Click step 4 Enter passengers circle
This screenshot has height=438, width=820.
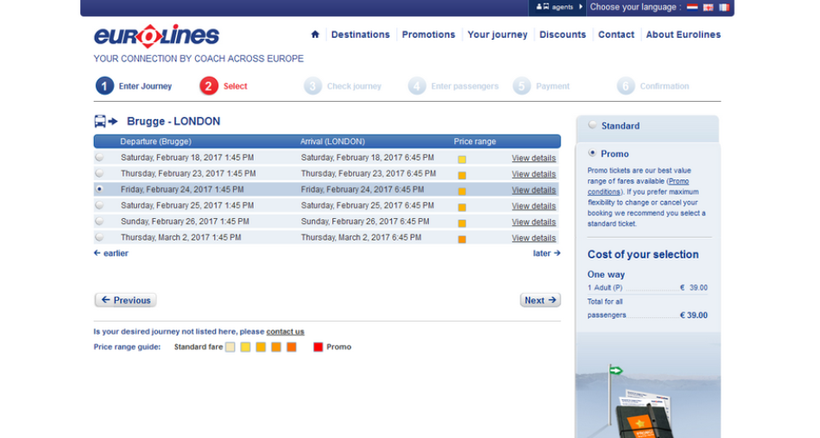point(417,86)
